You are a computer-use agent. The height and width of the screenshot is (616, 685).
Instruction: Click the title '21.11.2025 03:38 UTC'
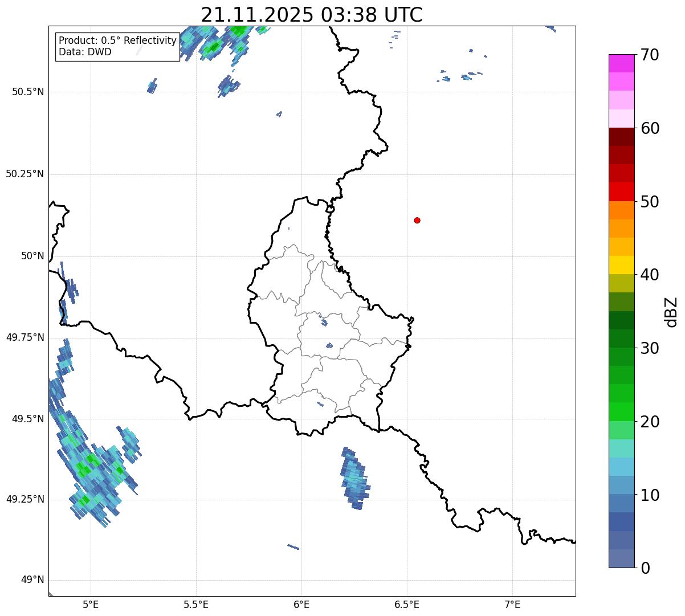coord(312,15)
